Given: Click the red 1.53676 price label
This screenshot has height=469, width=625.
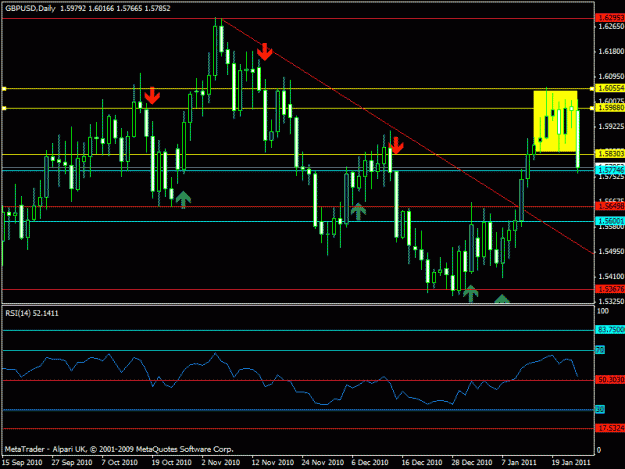Looking at the screenshot, I should [610, 289].
